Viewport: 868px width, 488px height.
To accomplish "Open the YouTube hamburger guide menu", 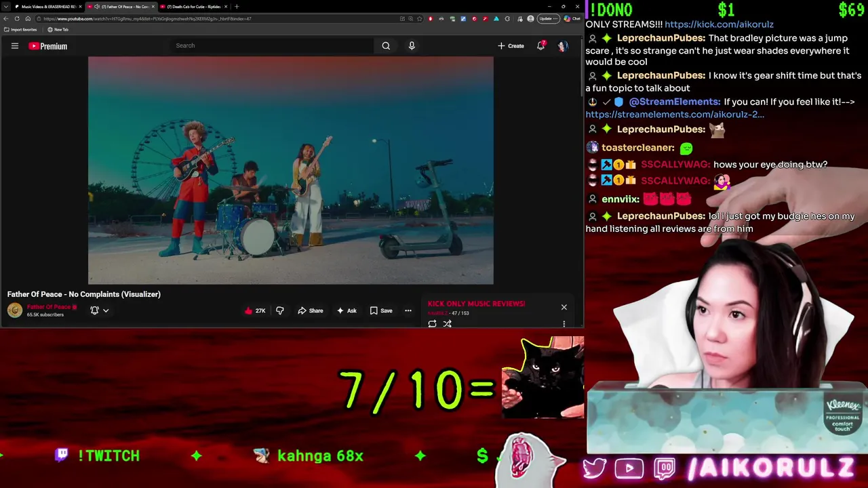I will tap(14, 46).
